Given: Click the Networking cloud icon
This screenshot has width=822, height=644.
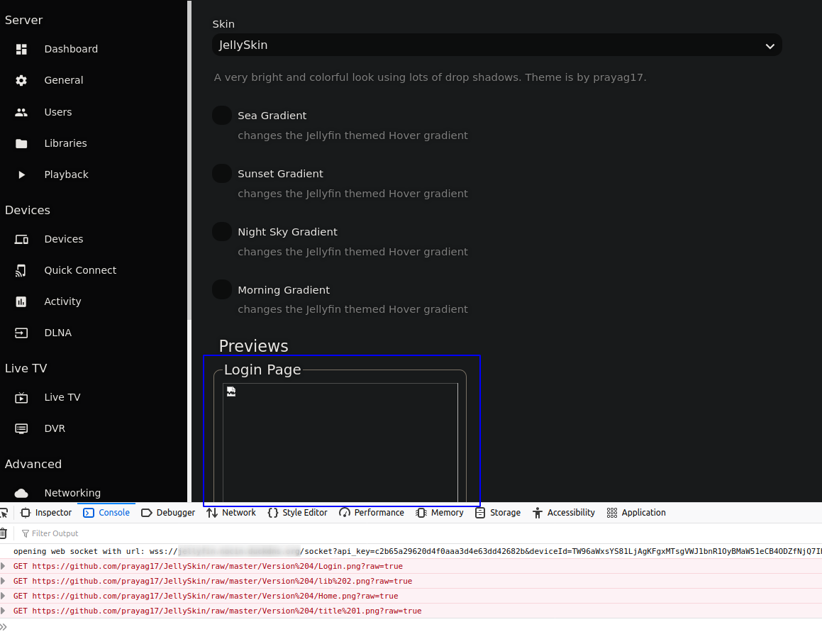Looking at the screenshot, I should pos(21,492).
